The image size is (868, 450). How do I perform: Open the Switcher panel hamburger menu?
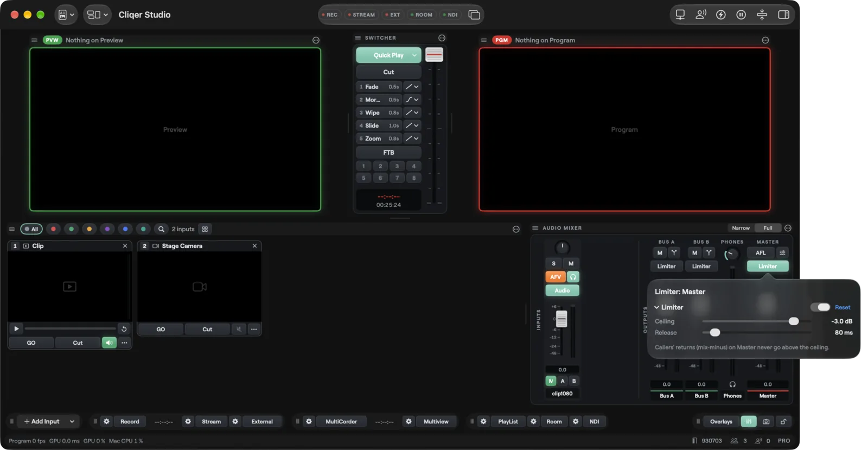[358, 38]
